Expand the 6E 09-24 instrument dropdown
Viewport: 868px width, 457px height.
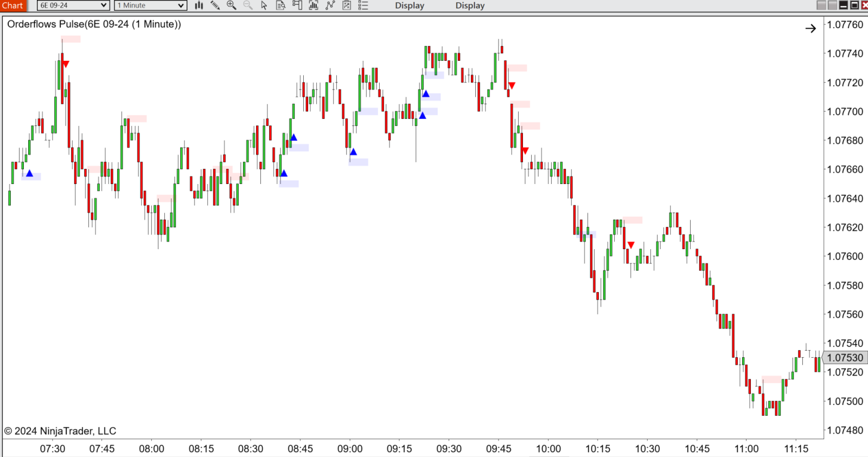click(x=73, y=5)
